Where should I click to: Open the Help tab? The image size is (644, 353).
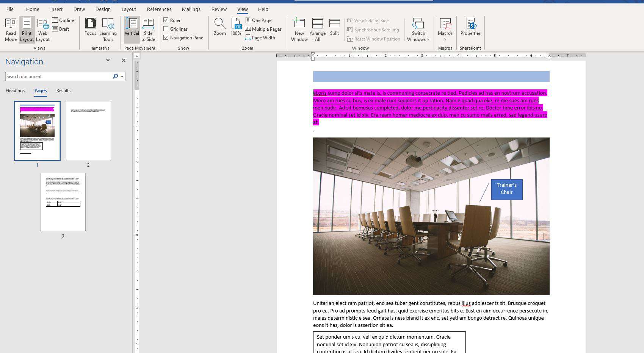click(x=263, y=9)
